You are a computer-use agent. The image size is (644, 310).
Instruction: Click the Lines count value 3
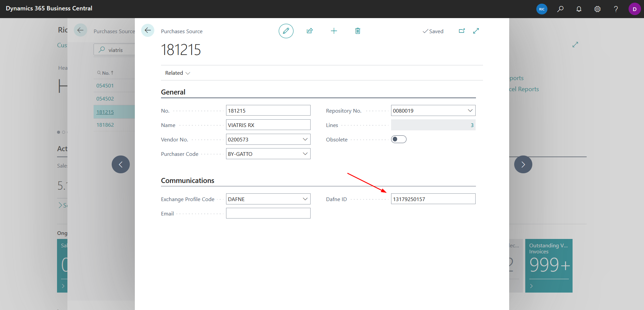point(472,125)
